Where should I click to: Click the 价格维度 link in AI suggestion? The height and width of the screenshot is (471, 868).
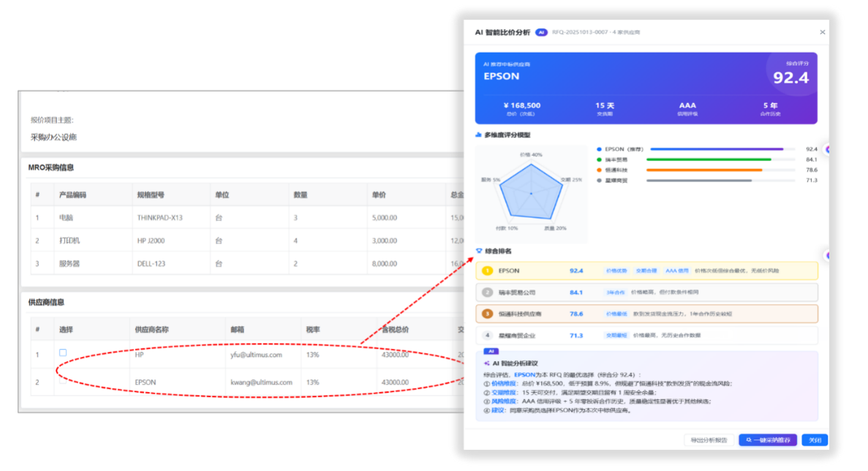click(503, 383)
